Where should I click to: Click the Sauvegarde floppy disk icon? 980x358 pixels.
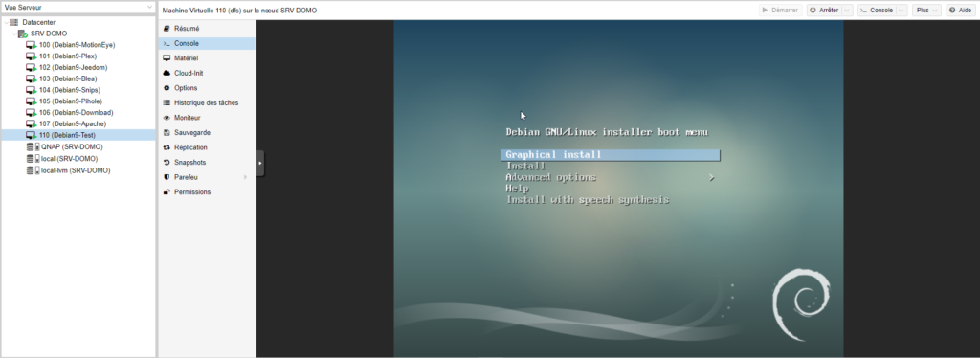coord(167,132)
